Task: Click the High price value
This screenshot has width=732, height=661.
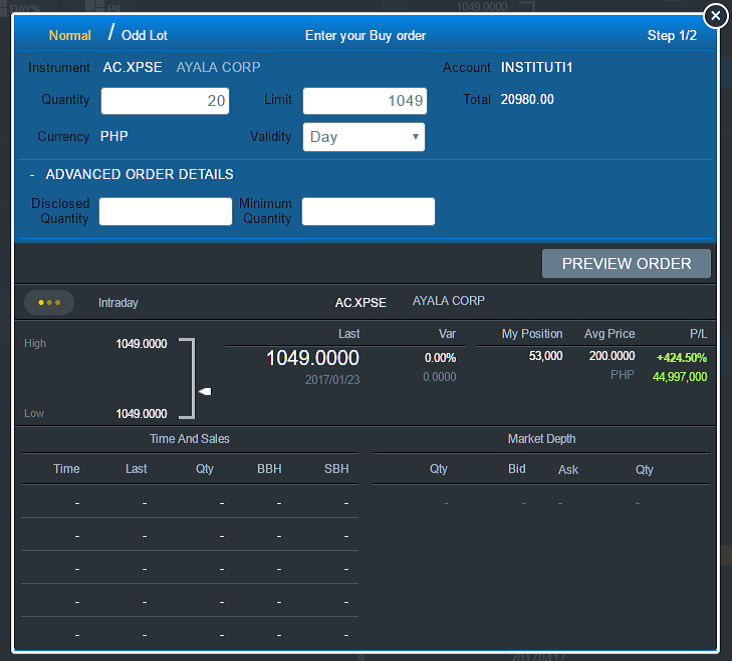Action: click(141, 344)
